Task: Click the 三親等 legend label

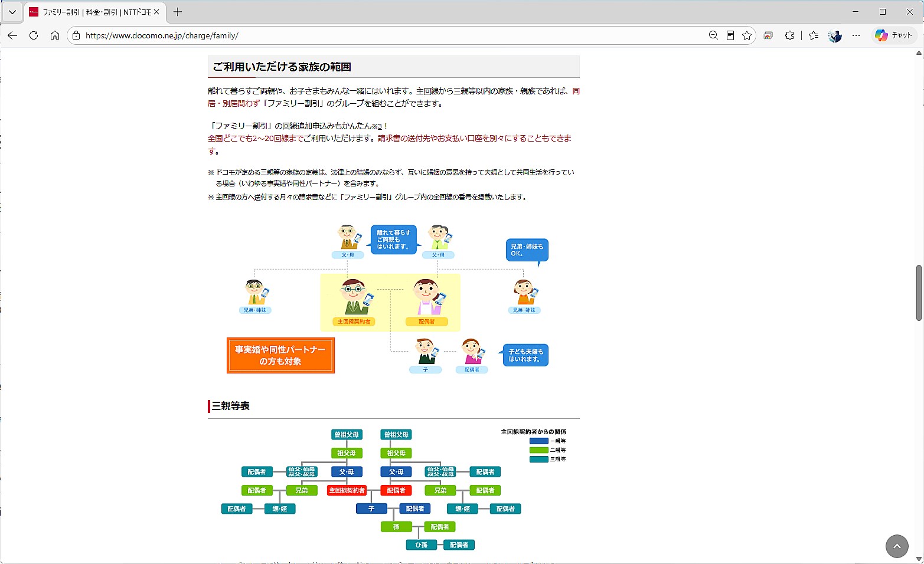Action: tap(558, 459)
